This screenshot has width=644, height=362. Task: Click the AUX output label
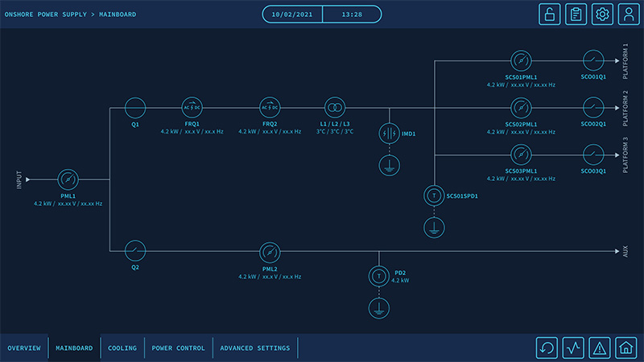click(x=625, y=251)
